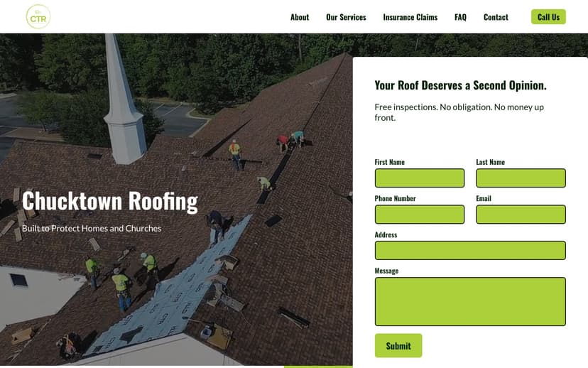
Task: Focus the Last Name field
Action: 521,178
